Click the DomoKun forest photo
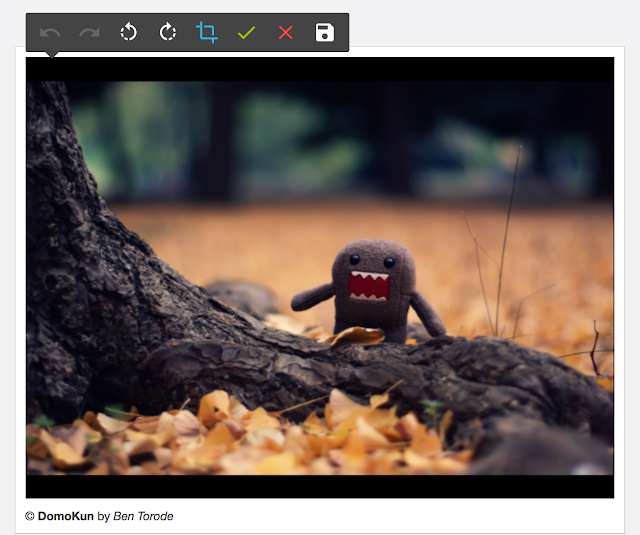The image size is (640, 535). point(320,277)
